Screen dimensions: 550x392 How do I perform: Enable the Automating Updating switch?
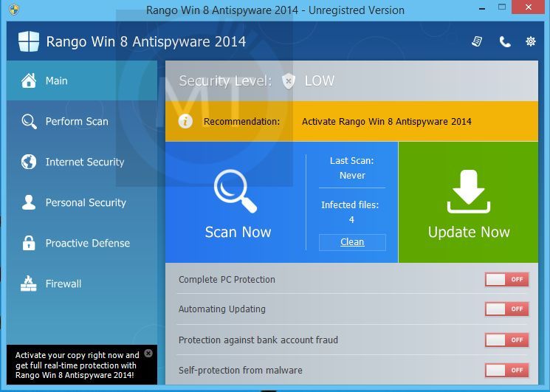pyautogui.click(x=507, y=309)
